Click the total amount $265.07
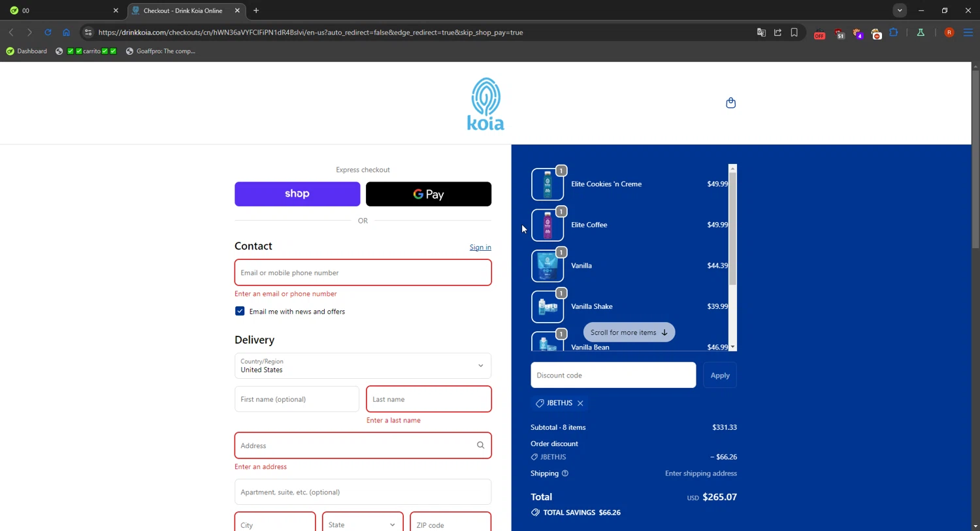 tap(719, 497)
